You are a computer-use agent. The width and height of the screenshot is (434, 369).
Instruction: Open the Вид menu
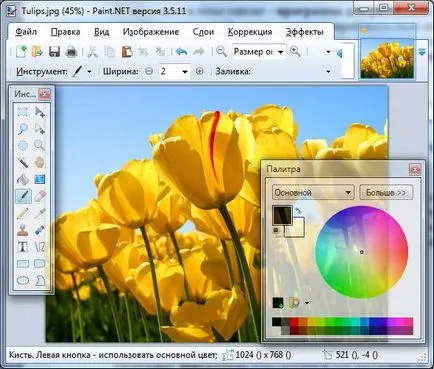click(x=101, y=32)
